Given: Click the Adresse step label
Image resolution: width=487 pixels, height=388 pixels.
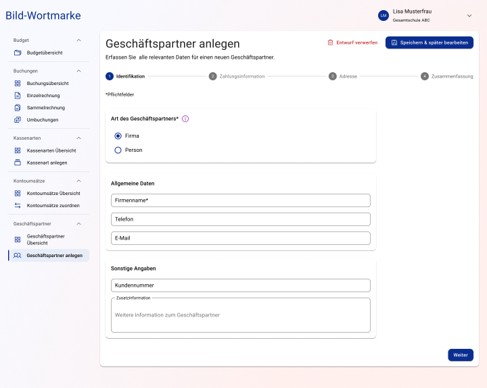Looking at the screenshot, I should (348, 76).
